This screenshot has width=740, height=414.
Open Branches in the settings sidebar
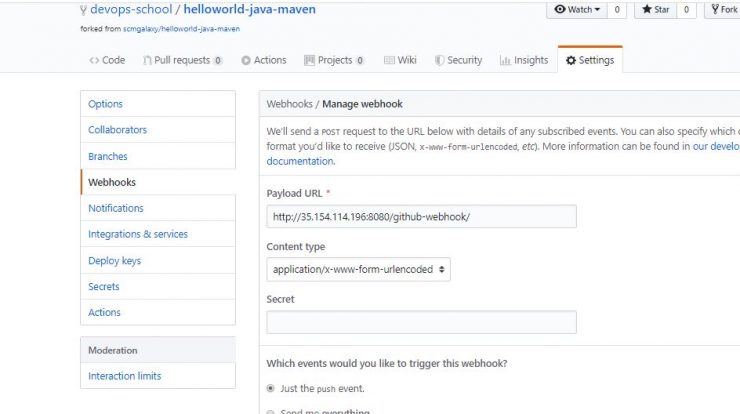[158, 156]
